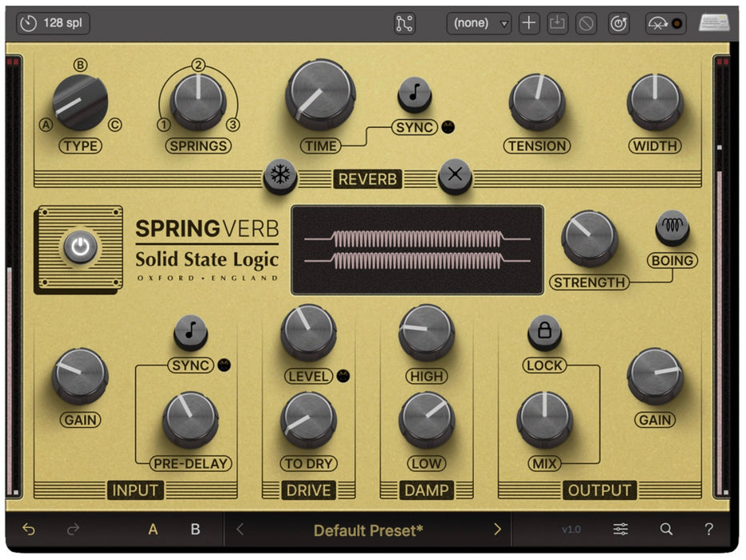
Task: Select compare slot A
Action: [151, 530]
